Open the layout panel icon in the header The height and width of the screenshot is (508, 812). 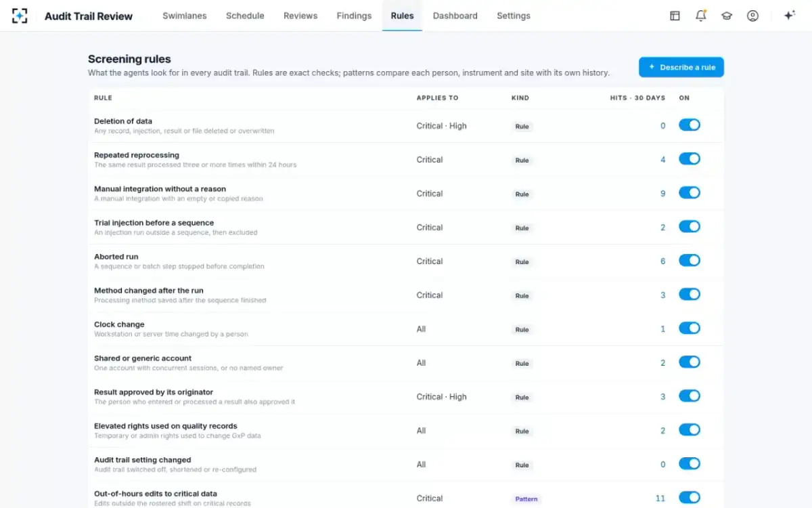click(675, 16)
